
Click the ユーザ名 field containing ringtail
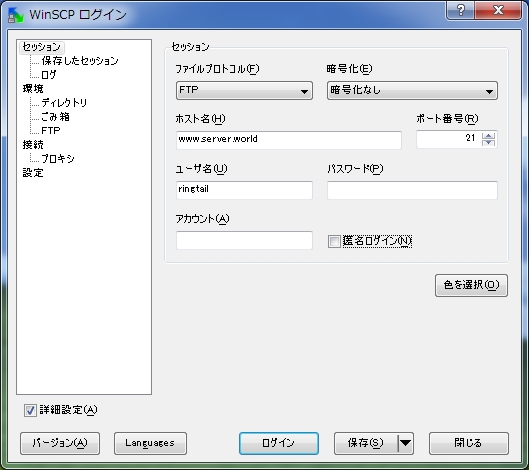coord(244,190)
